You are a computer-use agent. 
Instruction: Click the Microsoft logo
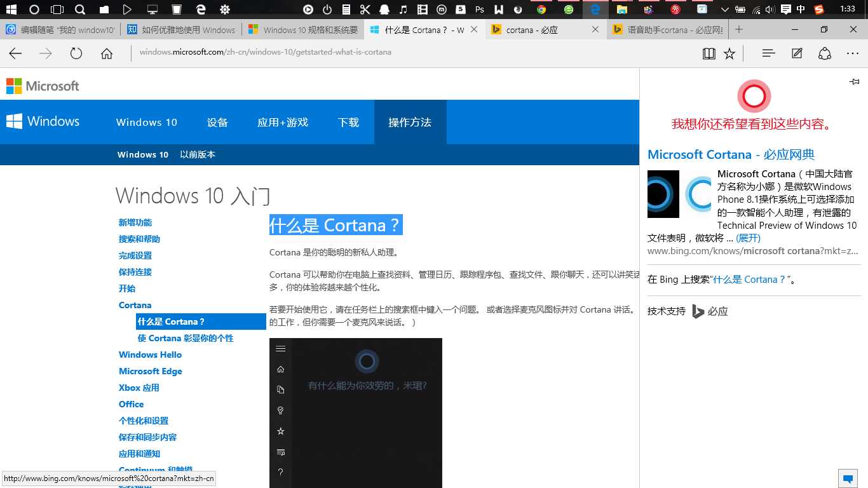click(43, 86)
